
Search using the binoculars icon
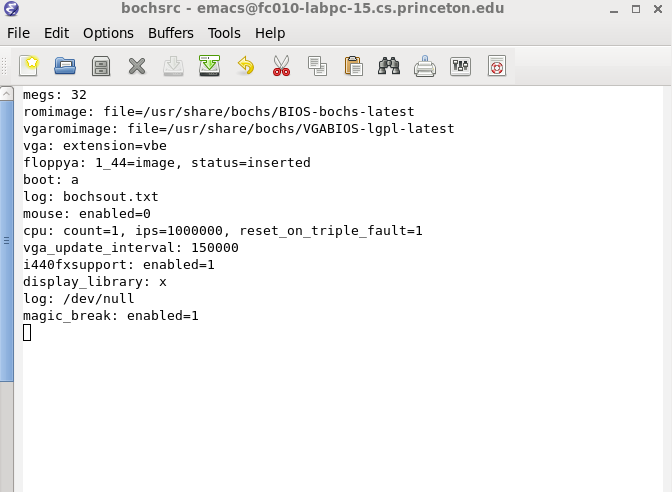coord(389,66)
